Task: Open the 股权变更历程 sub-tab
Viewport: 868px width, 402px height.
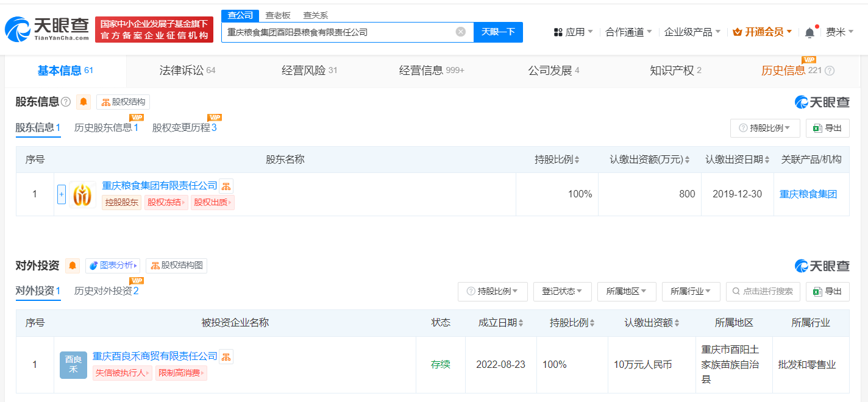Action: pyautogui.click(x=185, y=127)
